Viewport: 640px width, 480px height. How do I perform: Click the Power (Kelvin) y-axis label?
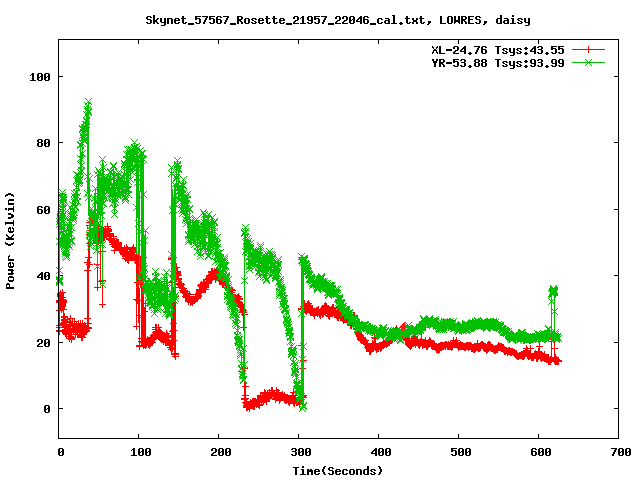10,239
